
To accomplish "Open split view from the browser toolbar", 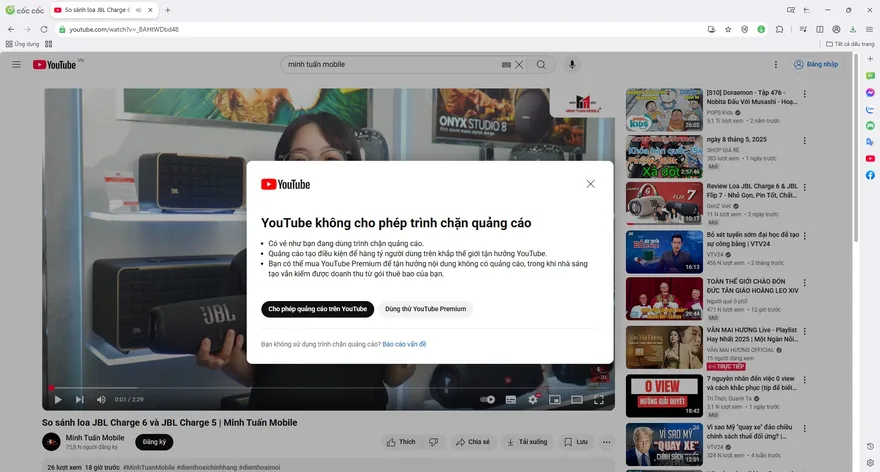I will (820, 29).
